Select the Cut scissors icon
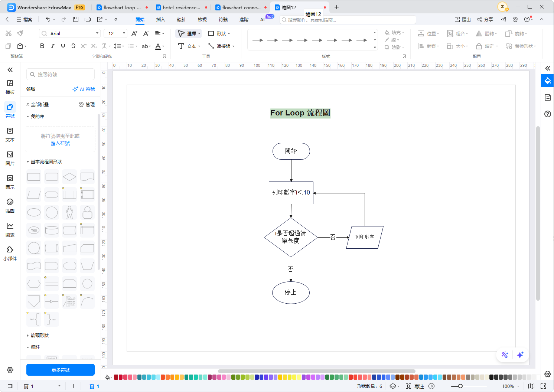 [9, 33]
